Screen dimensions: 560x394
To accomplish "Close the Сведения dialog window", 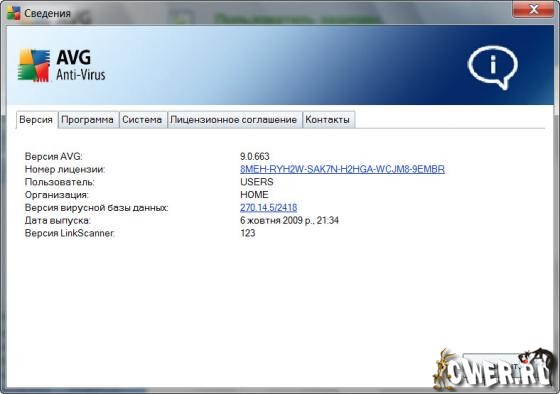I will (x=534, y=9).
